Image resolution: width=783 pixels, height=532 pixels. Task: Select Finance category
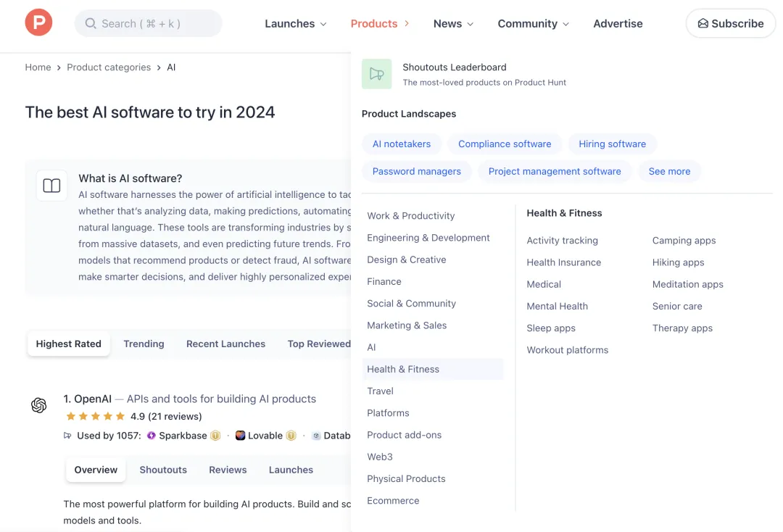coord(384,281)
